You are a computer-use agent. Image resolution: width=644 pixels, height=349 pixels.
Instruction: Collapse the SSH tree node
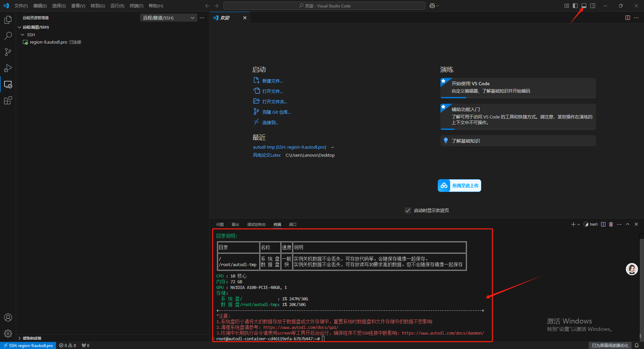(x=22, y=35)
